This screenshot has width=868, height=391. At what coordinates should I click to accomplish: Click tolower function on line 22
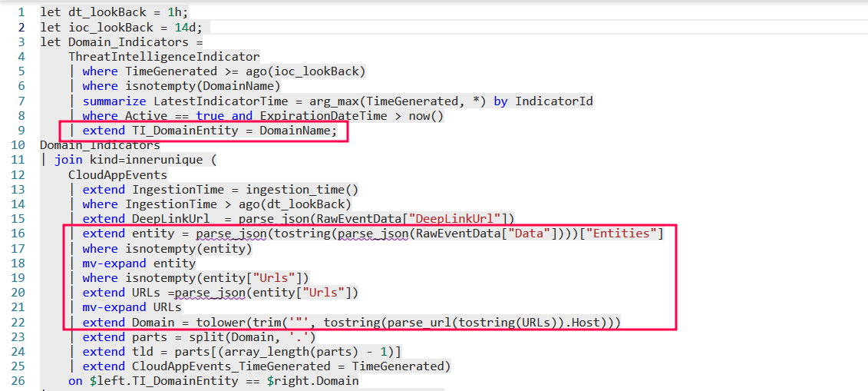coord(221,323)
